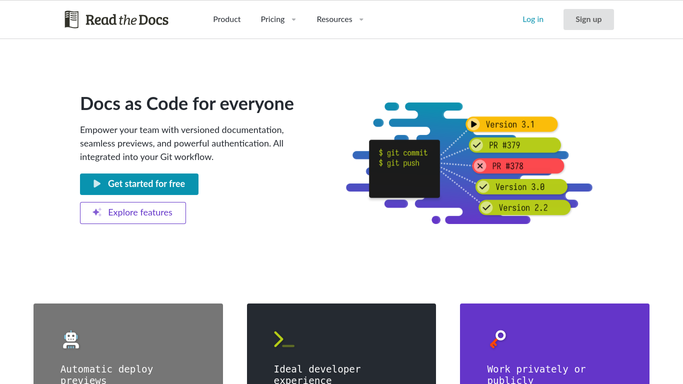This screenshot has height=384, width=683.
Task: Click Get started for free button
Action: coord(139,184)
